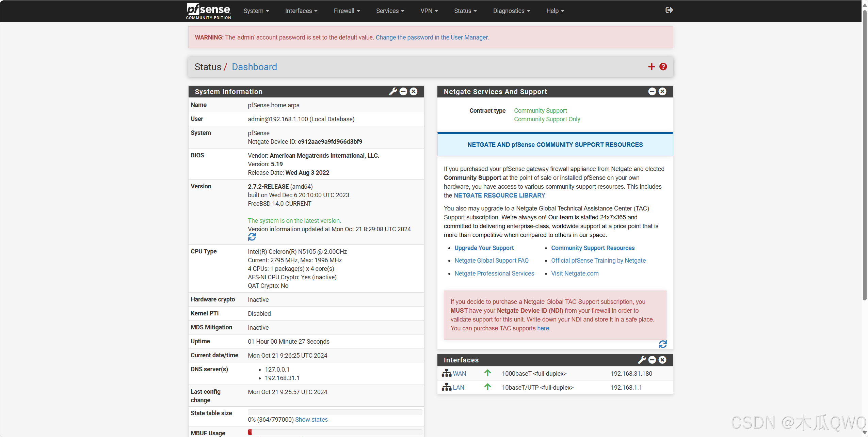The width and height of the screenshot is (868, 437).
Task: Click DNS server entry 127.0.0.1
Action: [x=277, y=370]
